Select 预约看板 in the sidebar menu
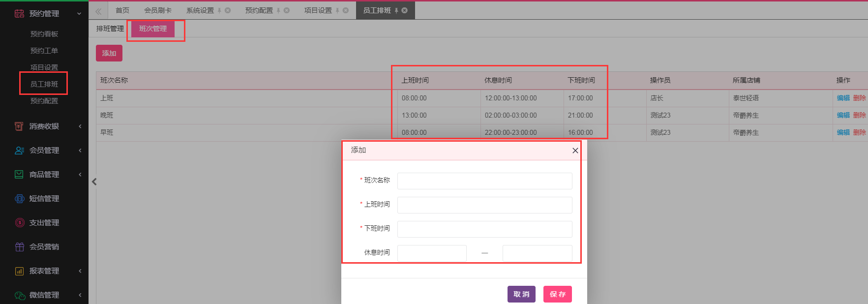 click(44, 34)
